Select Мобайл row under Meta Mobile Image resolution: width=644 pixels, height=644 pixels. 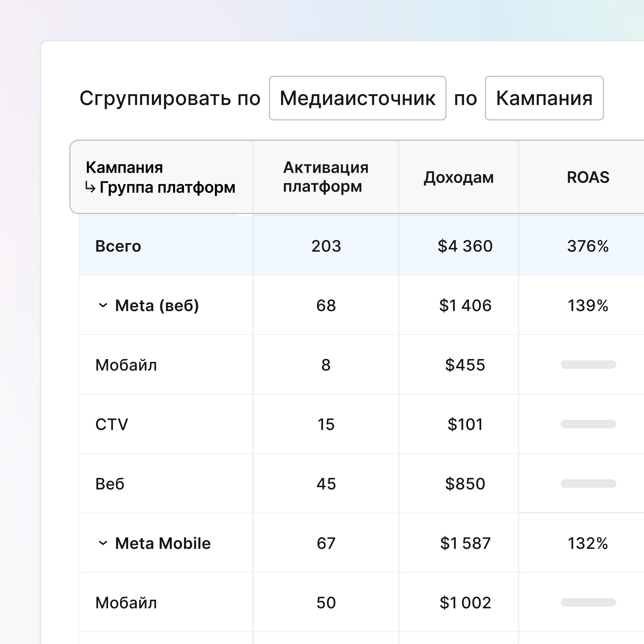click(x=126, y=603)
